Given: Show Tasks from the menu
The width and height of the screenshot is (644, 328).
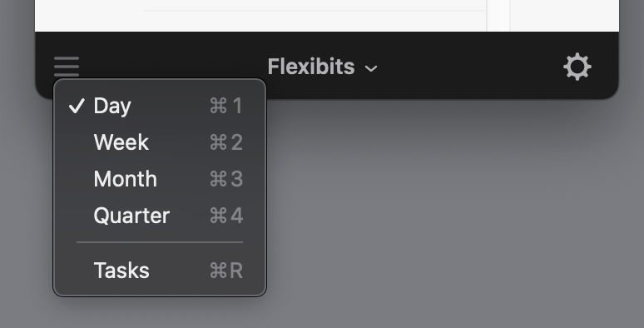Looking at the screenshot, I should click(x=160, y=271).
